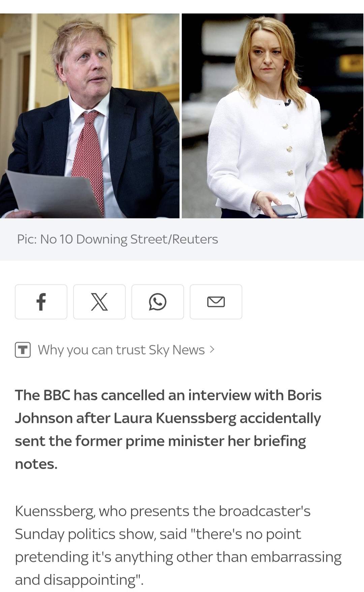Open the right photo of woman in white jacket
The height and width of the screenshot is (592, 364).
pos(273,116)
